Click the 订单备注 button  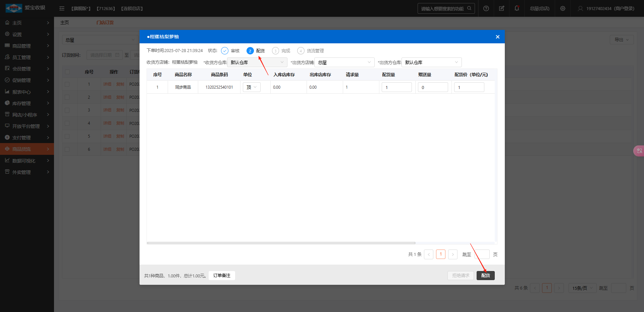point(222,275)
